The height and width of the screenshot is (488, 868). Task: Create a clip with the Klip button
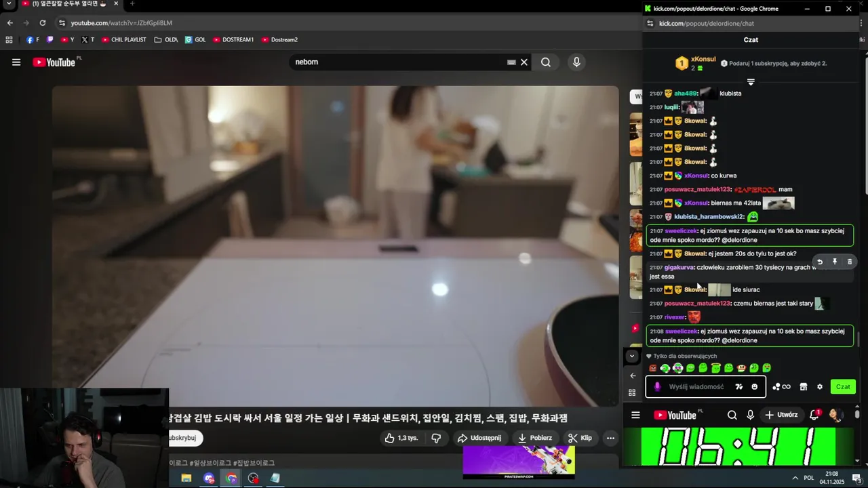point(580,438)
